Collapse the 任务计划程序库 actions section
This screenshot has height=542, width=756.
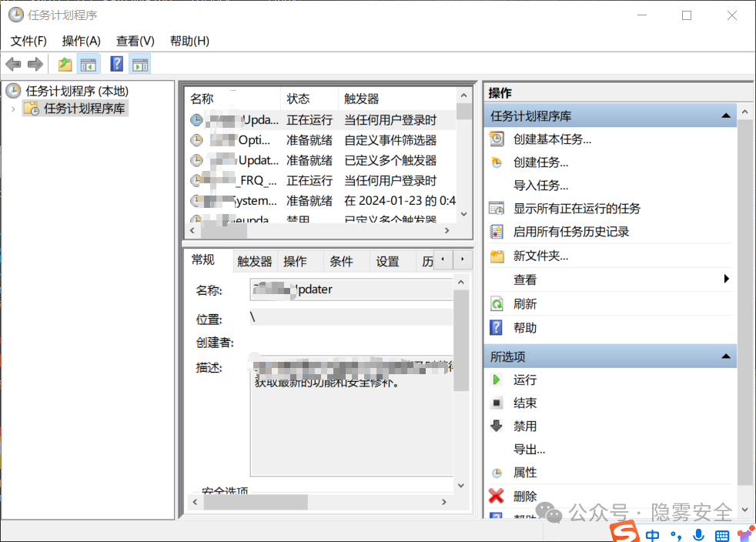[x=724, y=115]
